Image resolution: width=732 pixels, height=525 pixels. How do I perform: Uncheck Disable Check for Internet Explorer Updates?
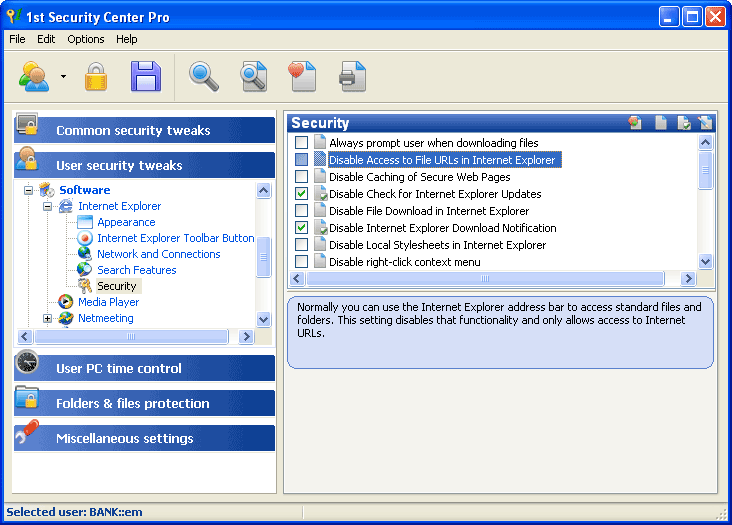[302, 193]
